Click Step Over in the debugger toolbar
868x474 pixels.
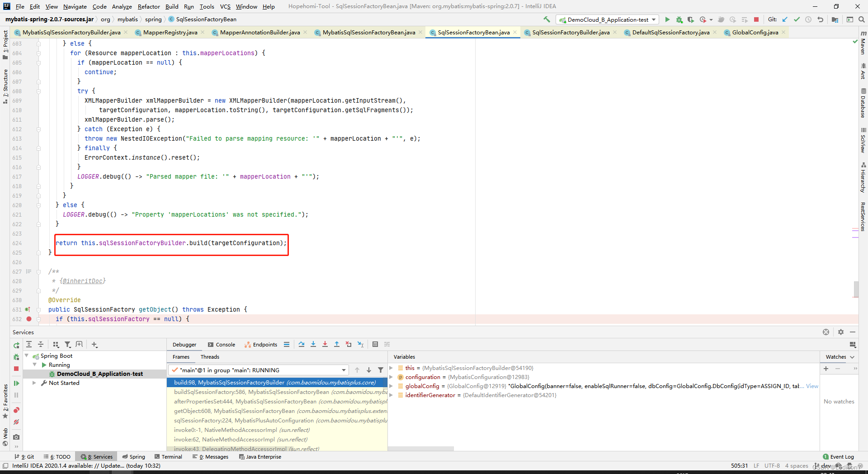(302, 344)
